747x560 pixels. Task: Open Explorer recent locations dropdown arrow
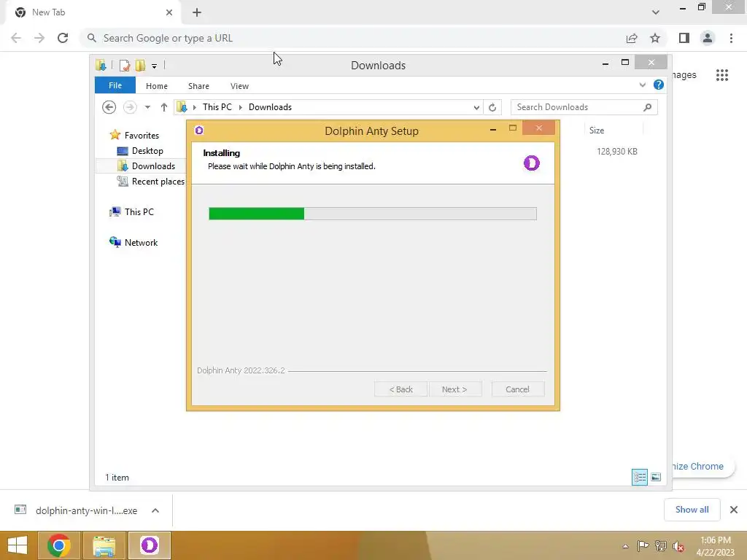point(147,107)
